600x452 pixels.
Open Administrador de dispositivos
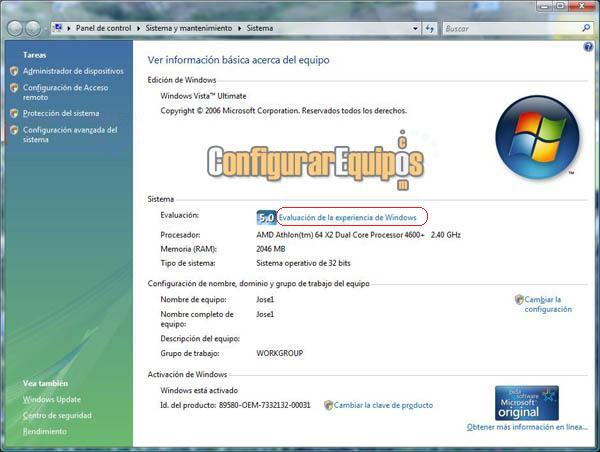[73, 71]
